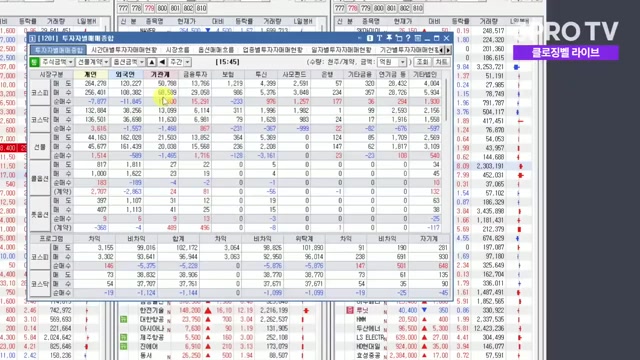Click the 프로그램 section header
The width and height of the screenshot is (640, 360).
pyautogui.click(x=51, y=238)
